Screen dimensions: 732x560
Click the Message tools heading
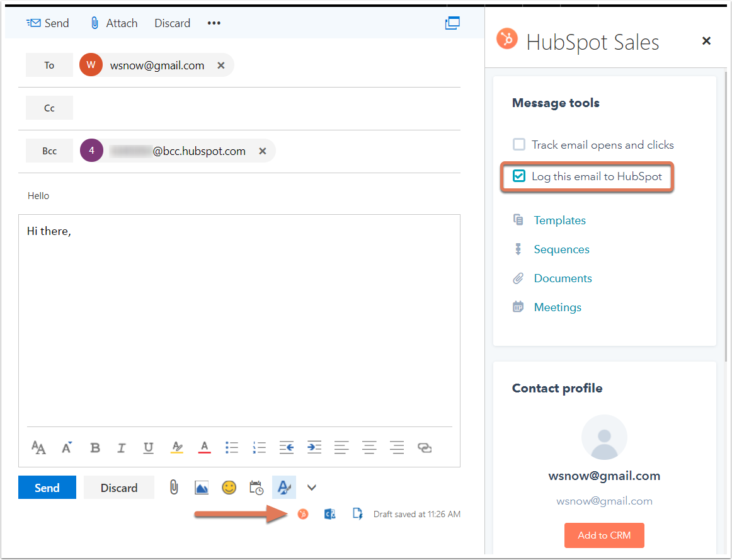click(556, 103)
